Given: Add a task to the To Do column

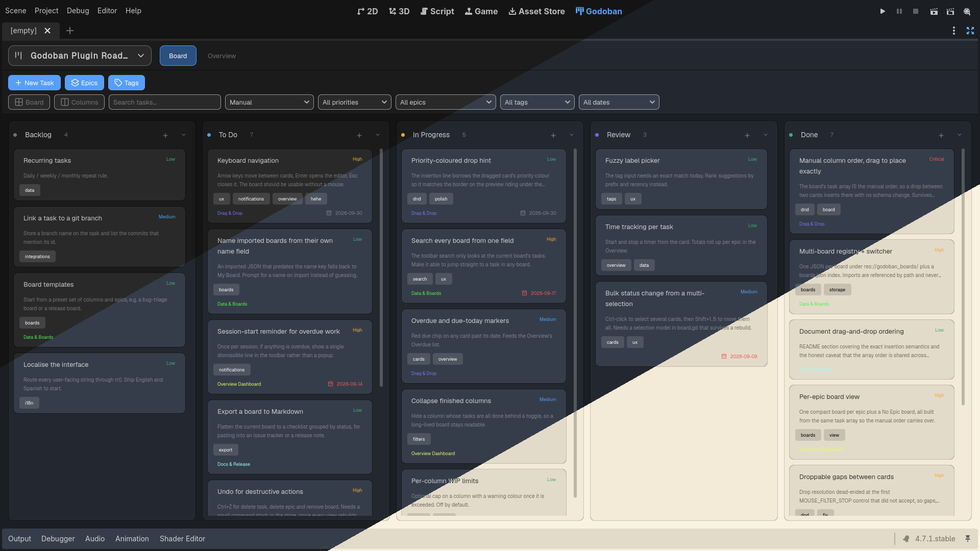Looking at the screenshot, I should (359, 135).
